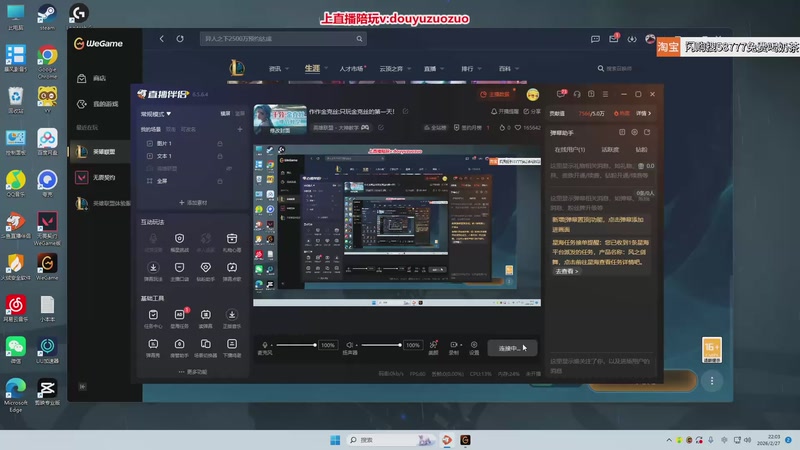Screen dimensions: 800x450
Task: Open the dropdown arrow beside 录制
Action: point(461,345)
